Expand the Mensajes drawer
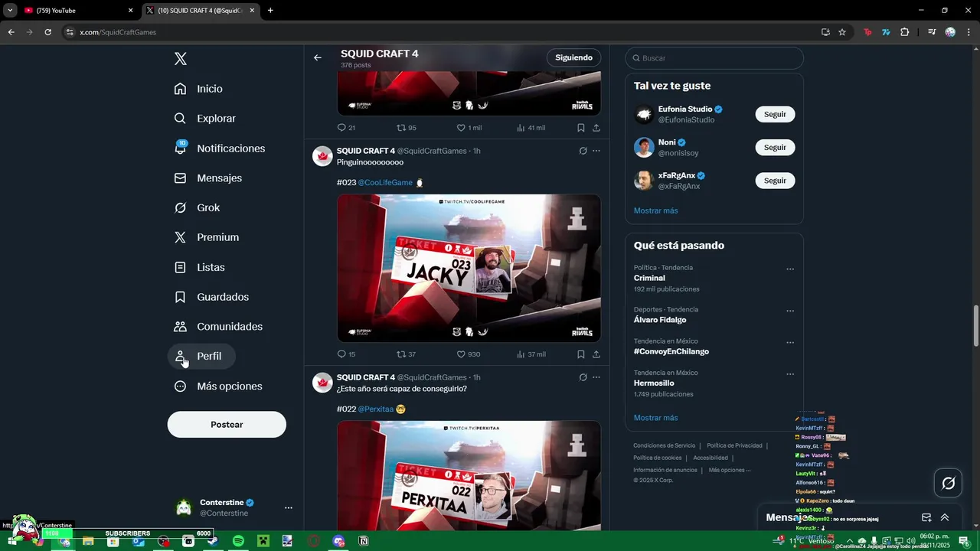Screen dimensions: 980x551 (x=945, y=517)
